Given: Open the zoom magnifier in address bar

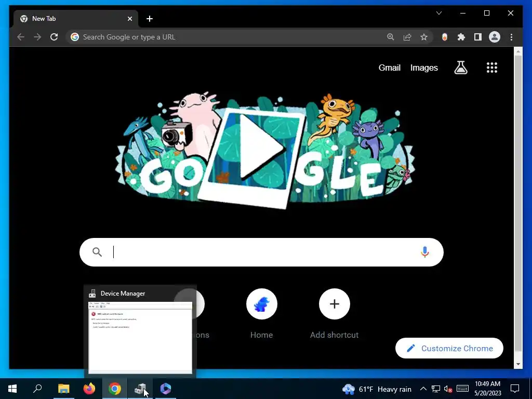Looking at the screenshot, I should (391, 37).
